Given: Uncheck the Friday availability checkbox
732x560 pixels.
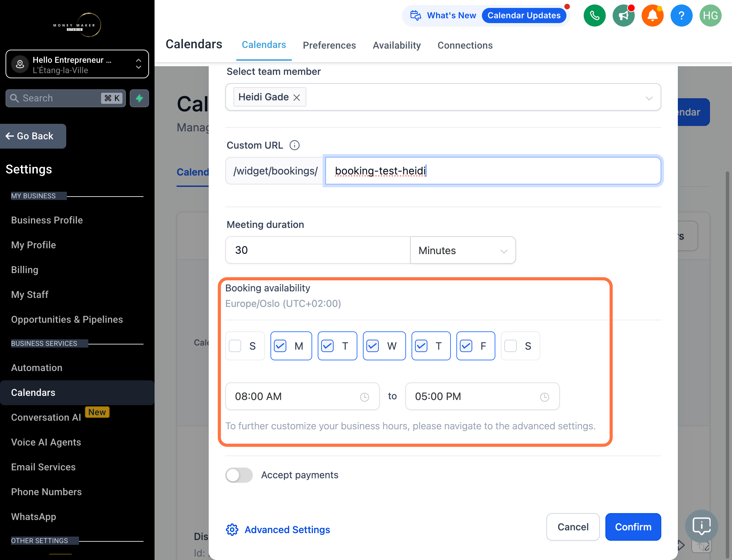Looking at the screenshot, I should coord(466,346).
